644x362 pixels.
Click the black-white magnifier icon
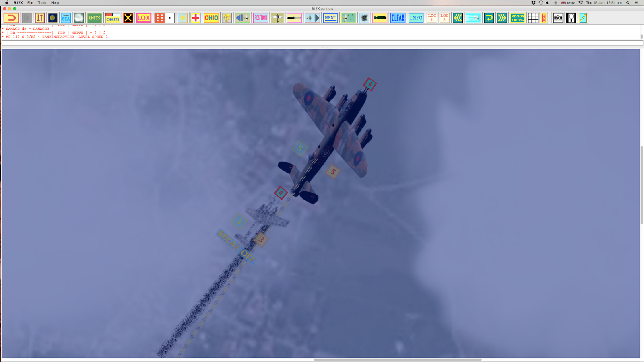[x=571, y=18]
